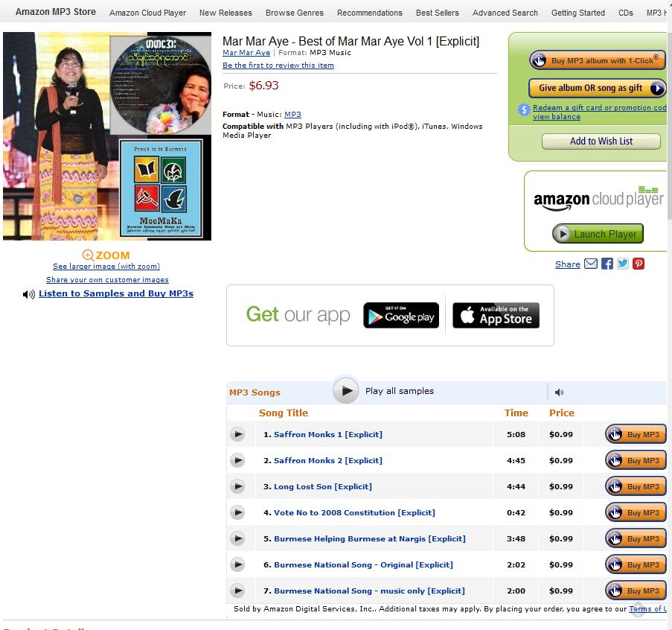
Task: Share on Facebook icon
Action: (607, 264)
